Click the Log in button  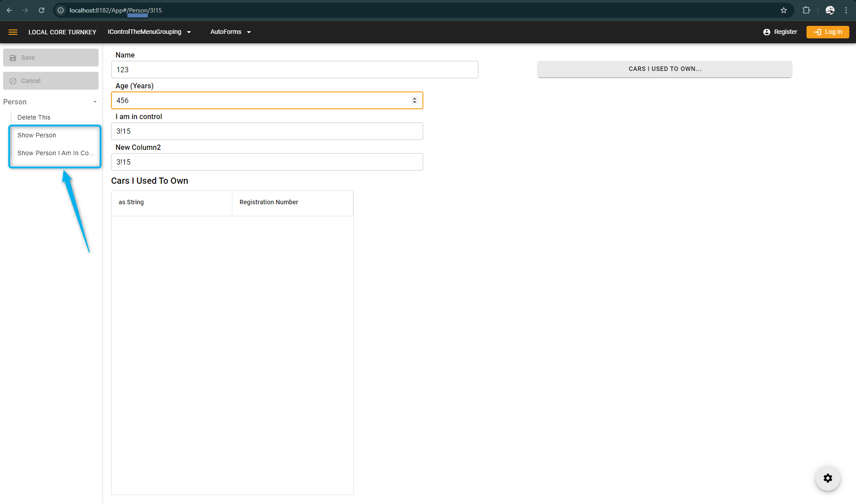click(x=827, y=32)
